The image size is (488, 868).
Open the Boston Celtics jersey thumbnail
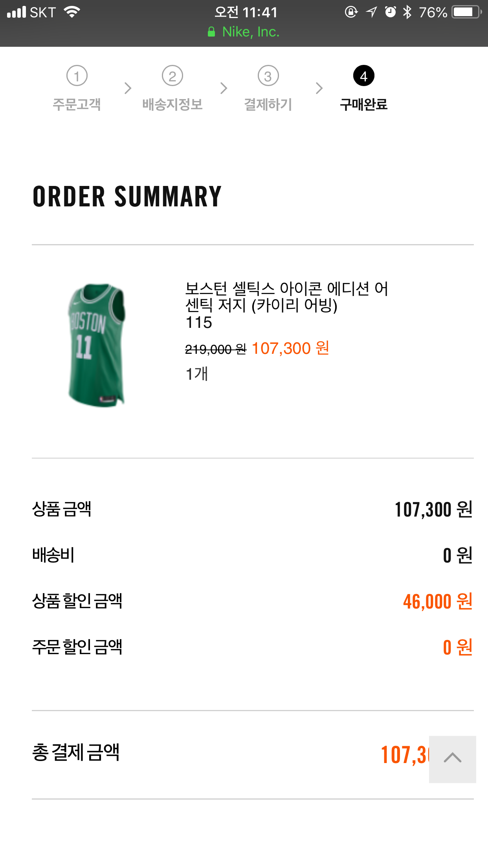(x=97, y=345)
